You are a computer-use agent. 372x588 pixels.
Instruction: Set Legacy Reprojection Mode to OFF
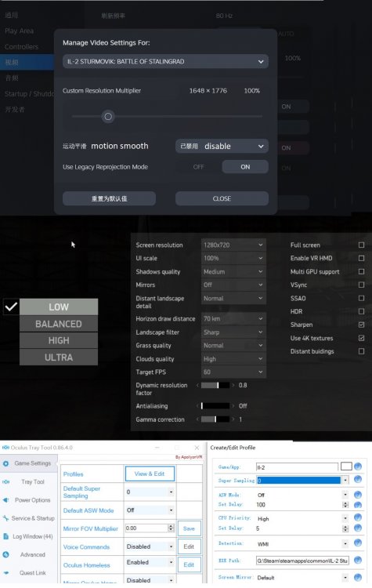199,167
